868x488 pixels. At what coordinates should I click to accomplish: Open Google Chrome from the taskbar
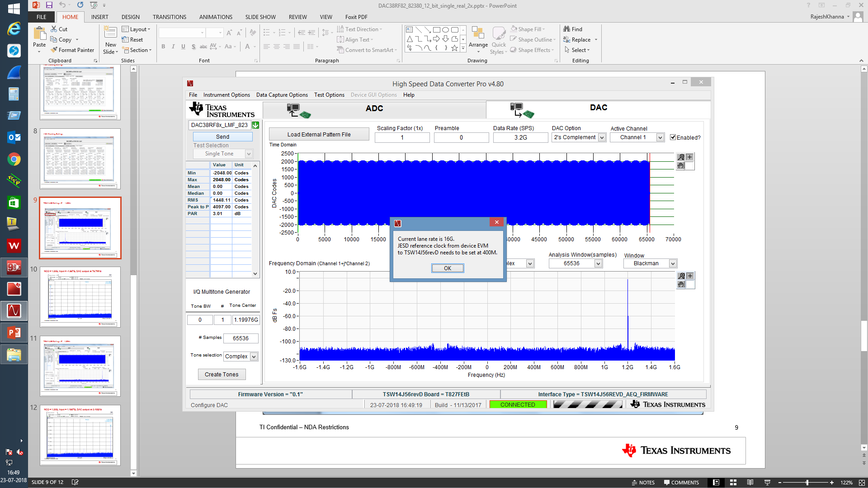click(x=14, y=159)
